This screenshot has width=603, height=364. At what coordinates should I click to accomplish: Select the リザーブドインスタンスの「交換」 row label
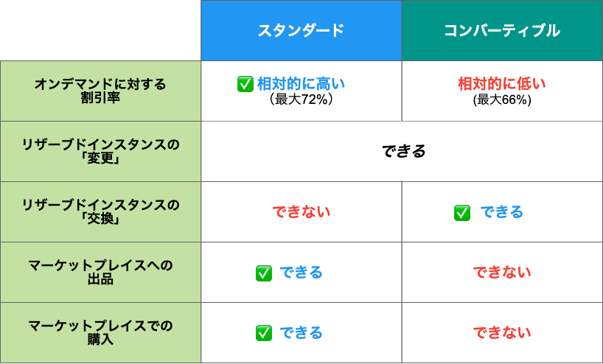(x=100, y=211)
